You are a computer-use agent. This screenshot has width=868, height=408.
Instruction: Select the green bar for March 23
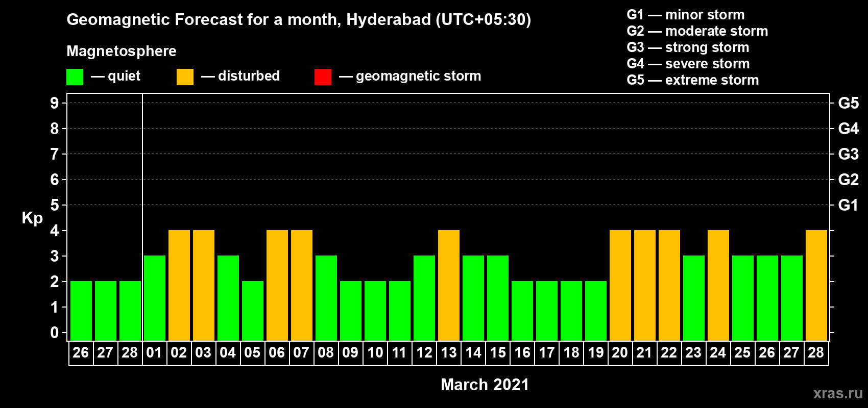tap(694, 298)
